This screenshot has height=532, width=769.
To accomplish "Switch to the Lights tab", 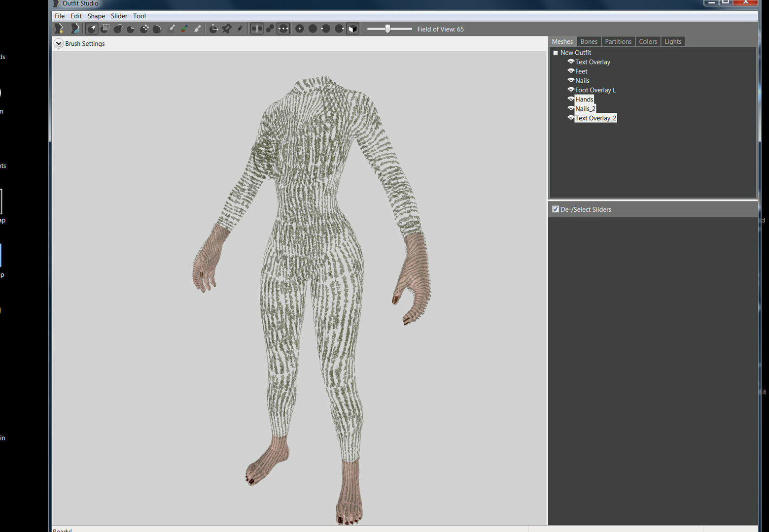I will tap(673, 41).
